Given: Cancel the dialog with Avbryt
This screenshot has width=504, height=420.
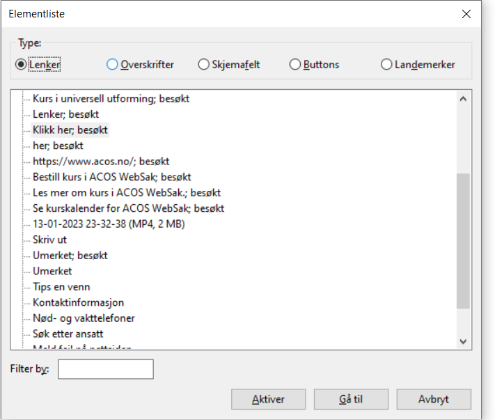Looking at the screenshot, I should [434, 399].
